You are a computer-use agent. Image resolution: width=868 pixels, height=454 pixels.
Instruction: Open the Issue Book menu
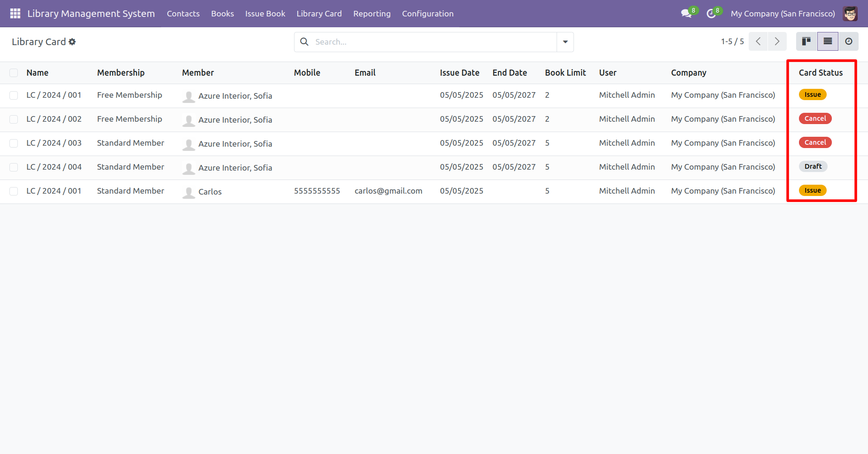pyautogui.click(x=265, y=14)
